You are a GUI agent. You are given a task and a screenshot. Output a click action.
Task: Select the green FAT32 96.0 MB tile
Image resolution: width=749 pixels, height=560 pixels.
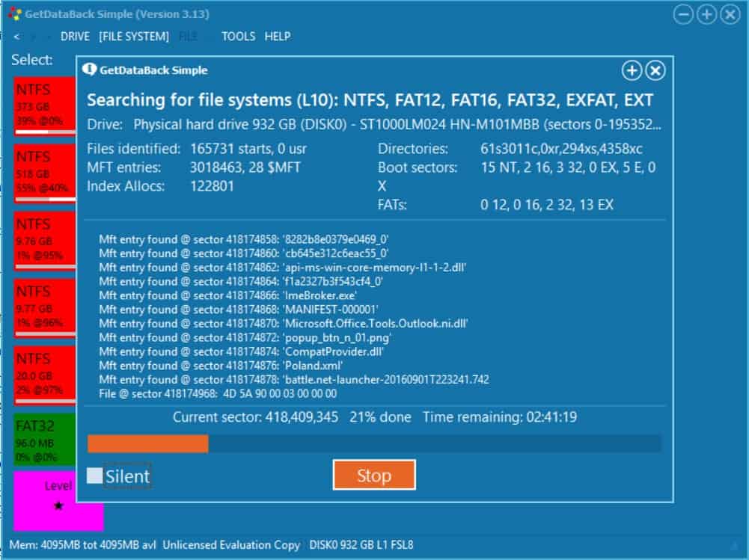pyautogui.click(x=45, y=439)
